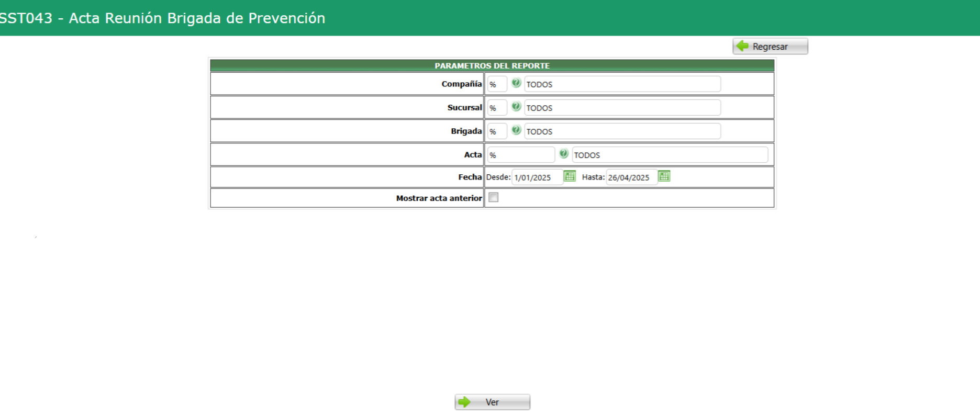The image size is (980, 415).
Task: Click the Ver button
Action: pos(492,402)
